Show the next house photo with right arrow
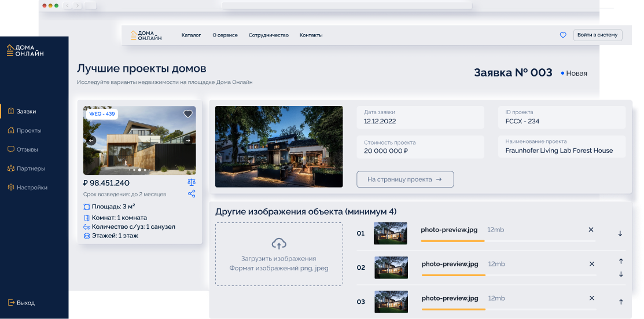 187,140
